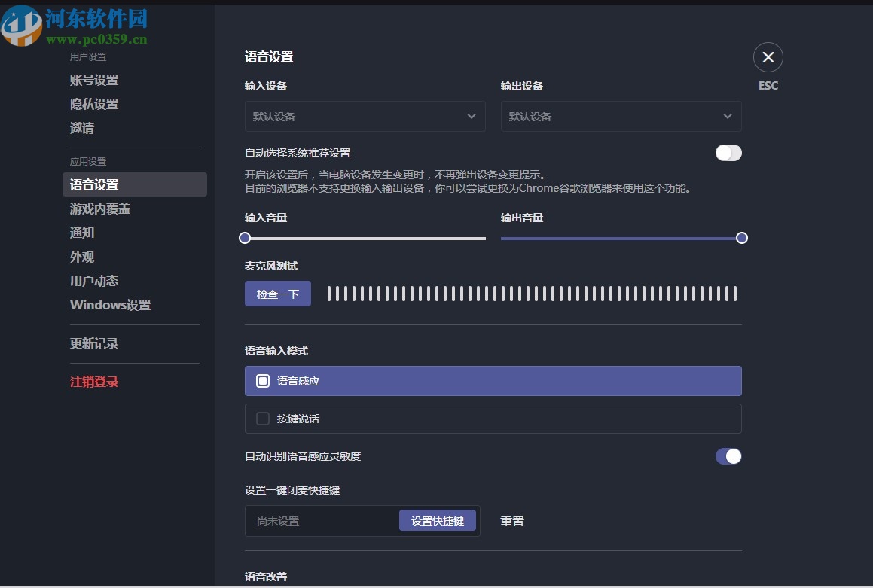Disable 自动识别语音感应灵敏度 toggle
The image size is (873, 588).
(x=728, y=456)
